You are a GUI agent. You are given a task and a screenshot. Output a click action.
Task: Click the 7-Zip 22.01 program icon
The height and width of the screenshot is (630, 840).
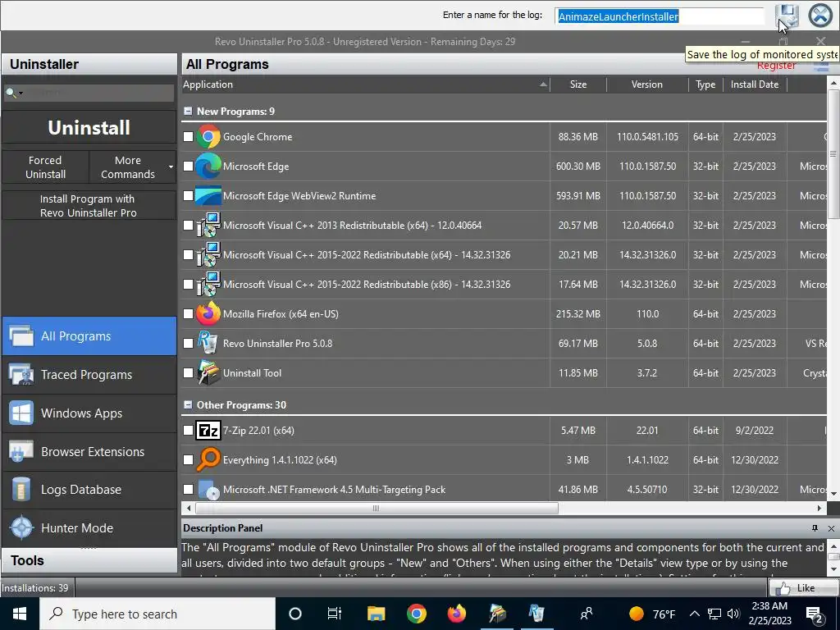208,430
